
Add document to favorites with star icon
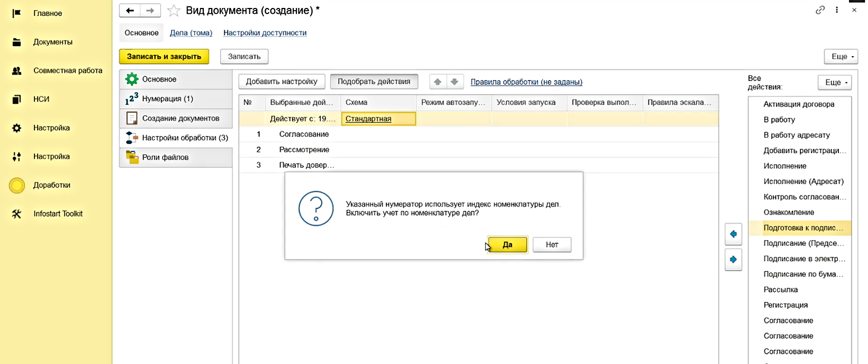tap(174, 11)
